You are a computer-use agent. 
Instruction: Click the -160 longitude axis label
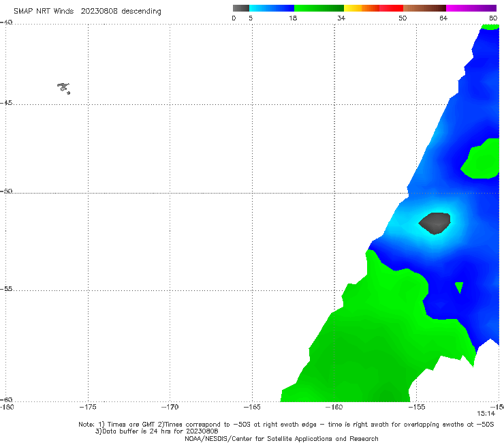pyautogui.click(x=334, y=407)
